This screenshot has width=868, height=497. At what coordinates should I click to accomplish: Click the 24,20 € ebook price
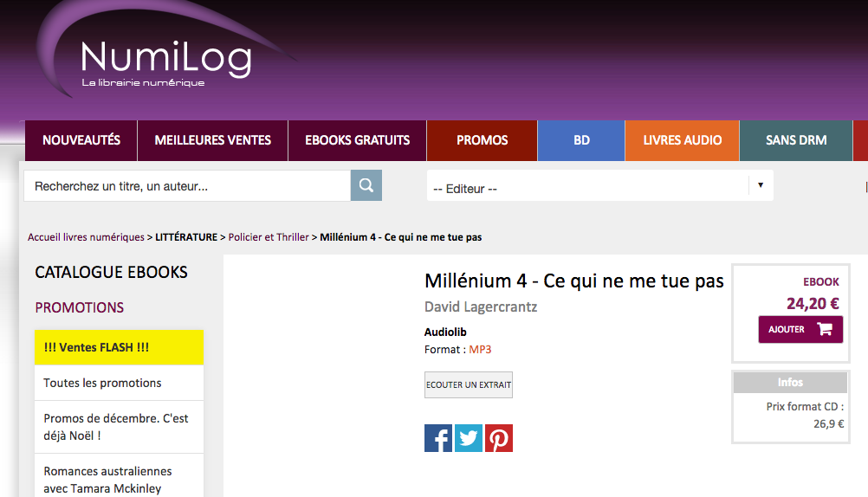pyautogui.click(x=813, y=304)
